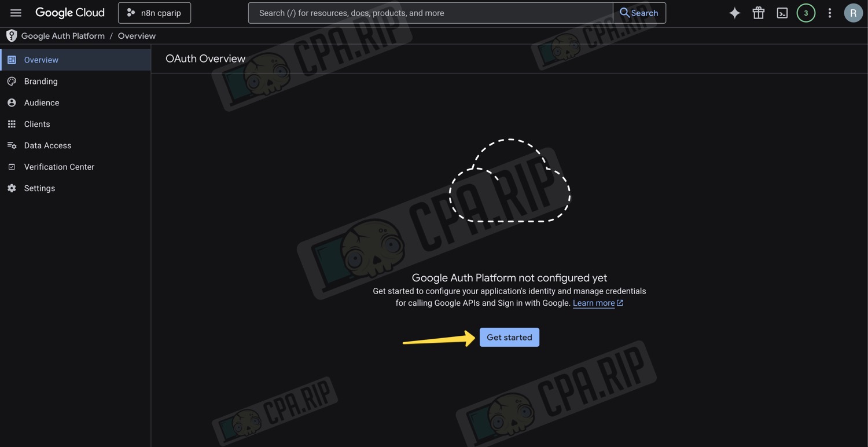Select Overview in the sidebar
868x447 pixels.
[41, 60]
